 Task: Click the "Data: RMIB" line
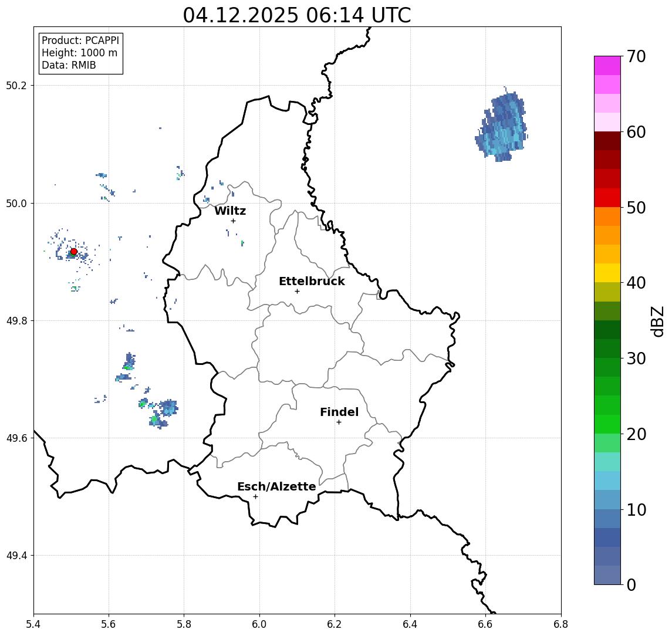69,65
